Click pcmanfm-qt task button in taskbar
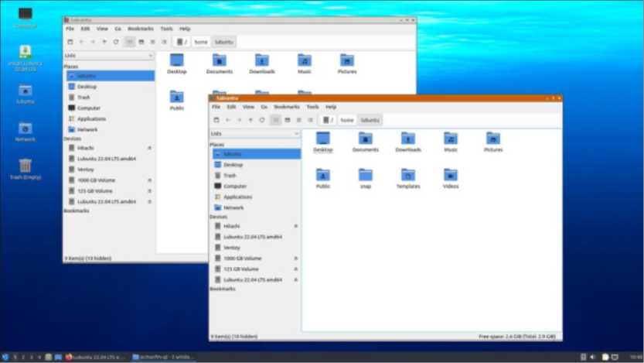 (163, 357)
